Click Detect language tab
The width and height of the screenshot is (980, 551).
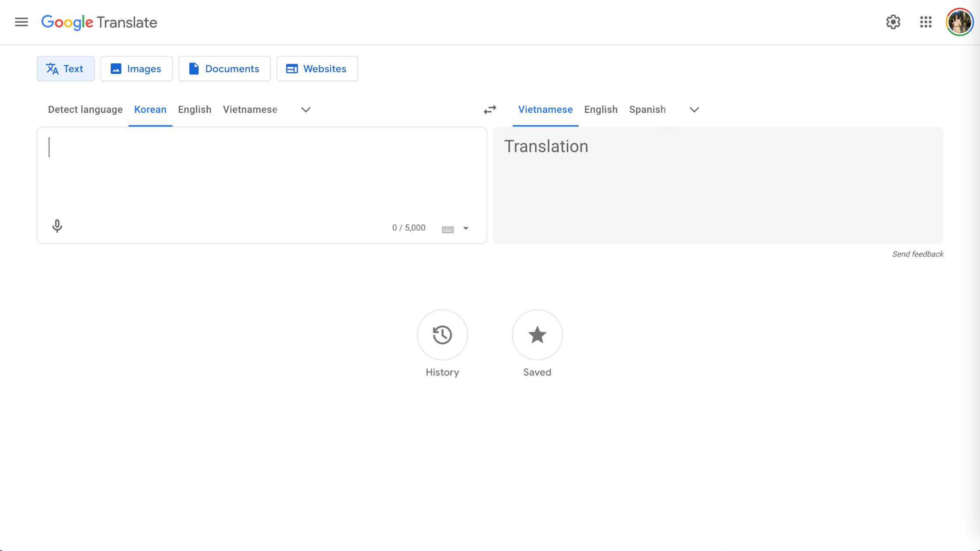coord(85,109)
